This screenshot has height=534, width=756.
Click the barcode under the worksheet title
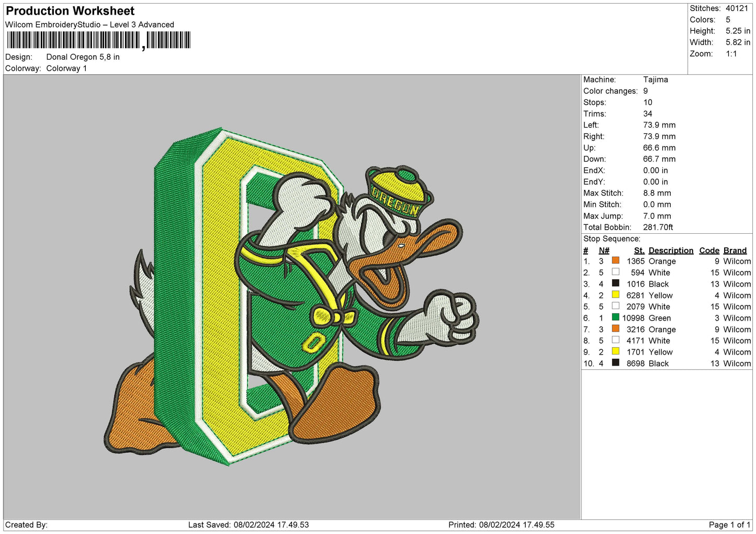pyautogui.click(x=99, y=40)
